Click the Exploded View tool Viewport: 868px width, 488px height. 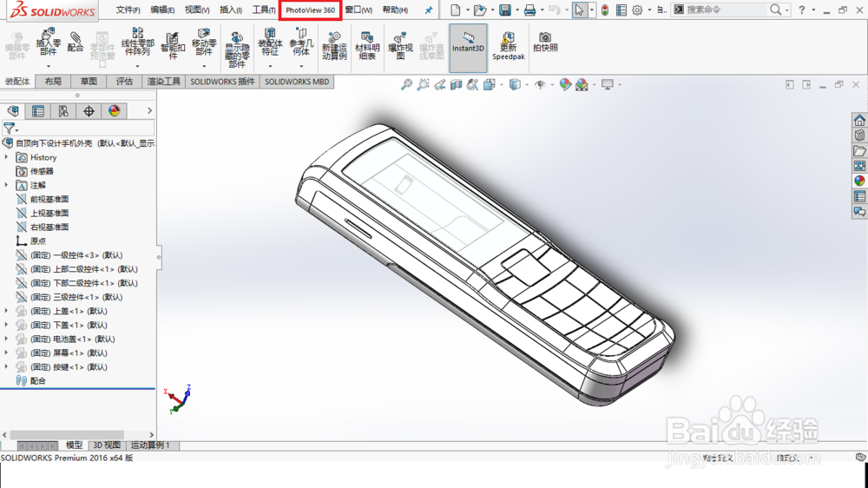point(400,47)
